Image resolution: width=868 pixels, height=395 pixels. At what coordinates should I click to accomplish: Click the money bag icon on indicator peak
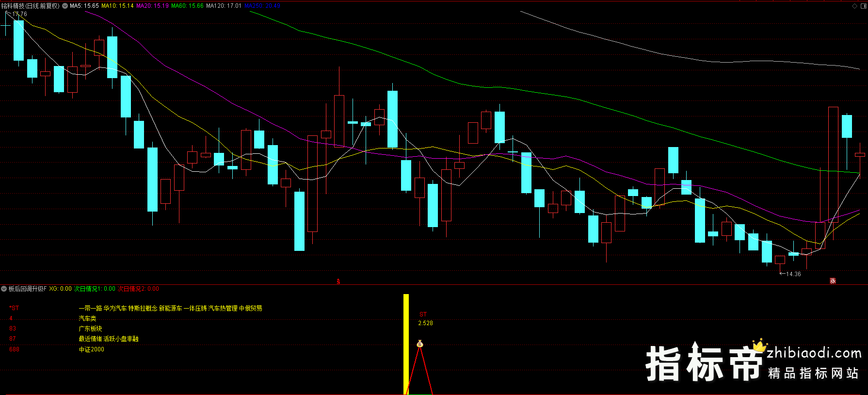pos(420,344)
